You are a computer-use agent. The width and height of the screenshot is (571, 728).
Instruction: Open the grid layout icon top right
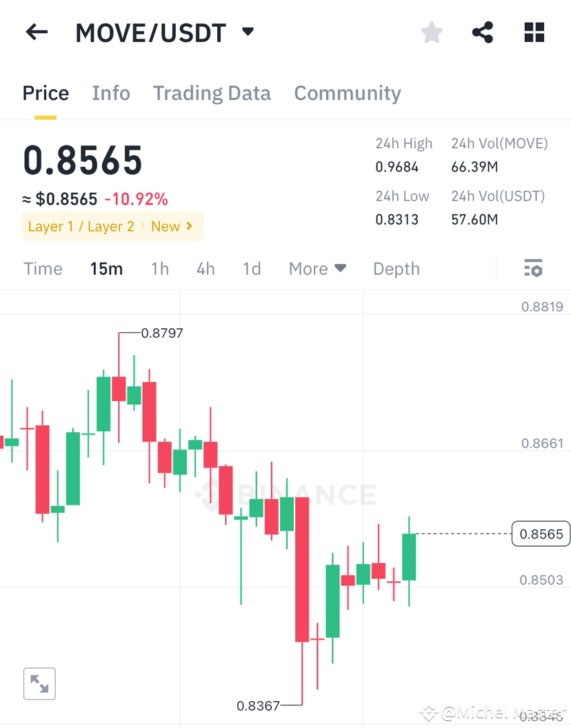534,32
